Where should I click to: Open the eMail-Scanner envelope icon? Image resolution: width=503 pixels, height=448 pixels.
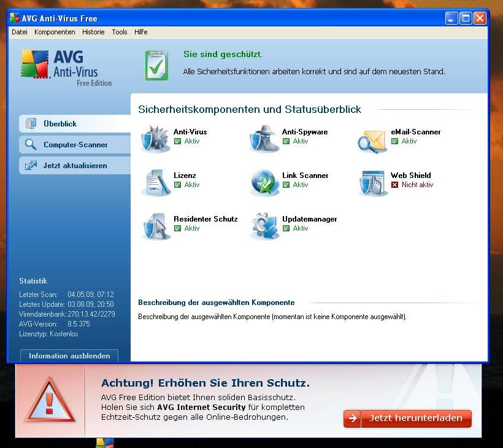tap(372, 141)
